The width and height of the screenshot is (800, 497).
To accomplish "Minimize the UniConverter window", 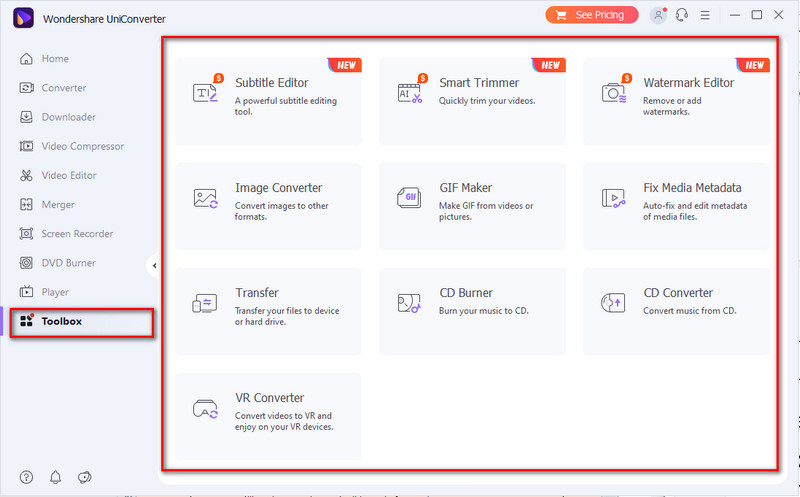I will pos(735,15).
